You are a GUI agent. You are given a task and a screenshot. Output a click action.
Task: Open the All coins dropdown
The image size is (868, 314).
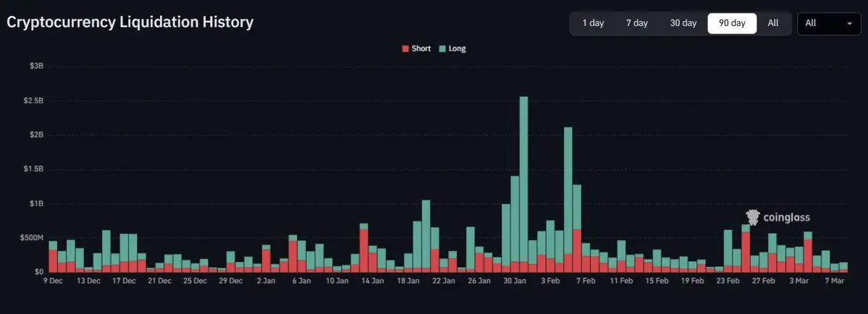tap(829, 23)
